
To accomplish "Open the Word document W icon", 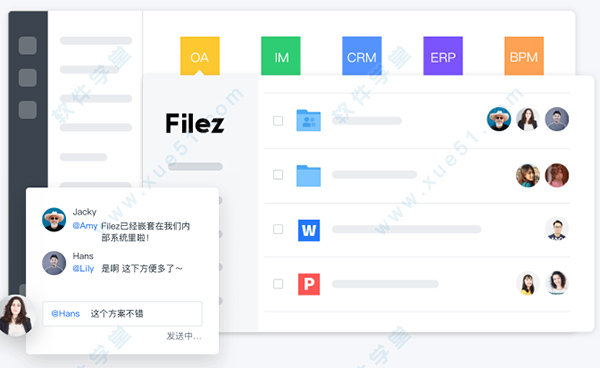I will (x=309, y=230).
